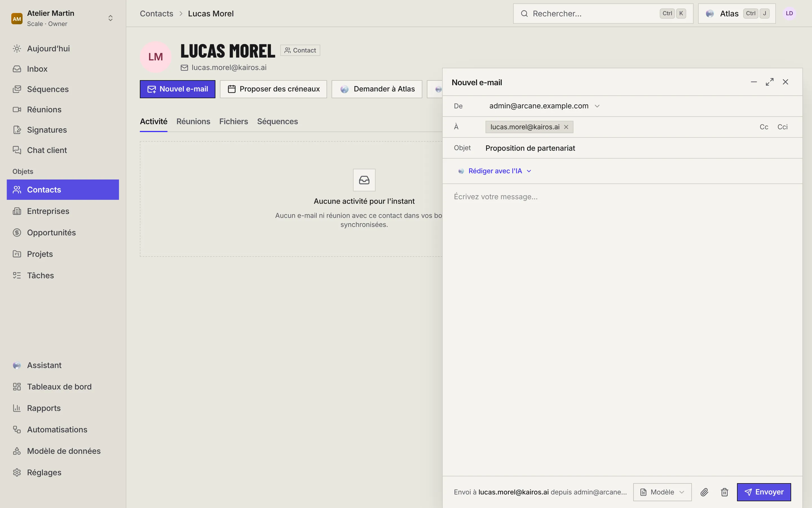Image resolution: width=812 pixels, height=508 pixels.
Task: Open the Assistant in the sidebar
Action: (x=63, y=365)
